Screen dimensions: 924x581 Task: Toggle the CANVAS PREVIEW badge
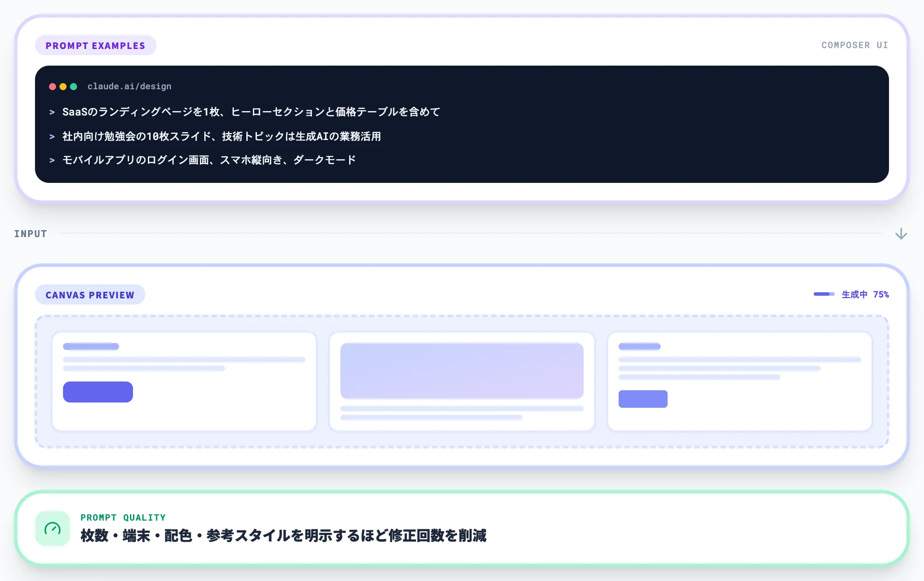pos(90,294)
